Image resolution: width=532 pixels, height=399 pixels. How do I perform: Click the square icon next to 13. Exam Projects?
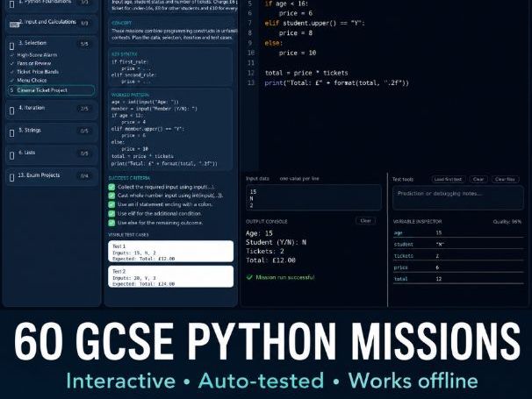pyautogui.click(x=12, y=178)
